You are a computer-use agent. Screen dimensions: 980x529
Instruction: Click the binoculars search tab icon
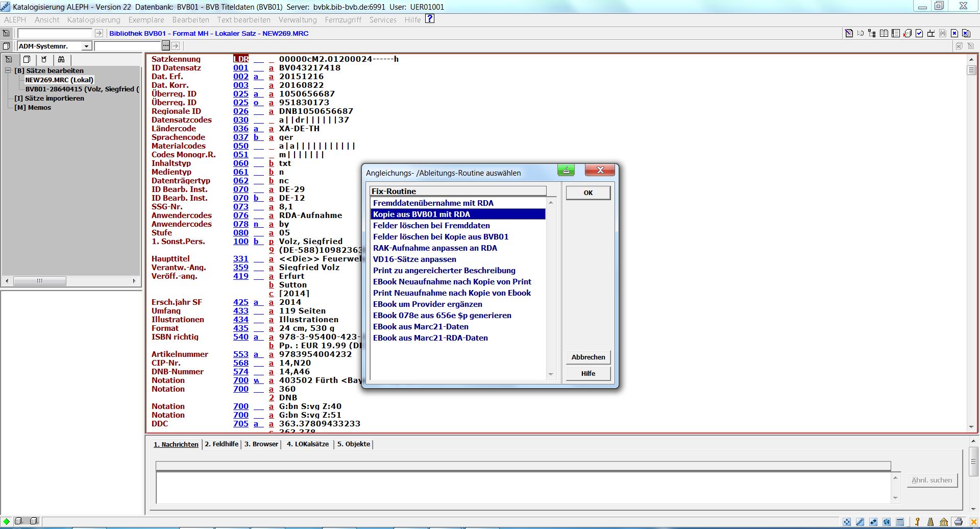pyautogui.click(x=61, y=59)
